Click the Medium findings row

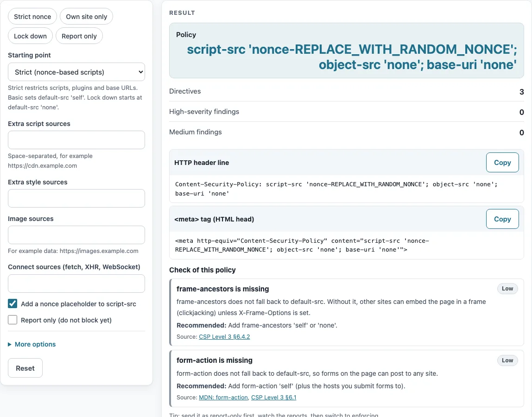point(347,132)
